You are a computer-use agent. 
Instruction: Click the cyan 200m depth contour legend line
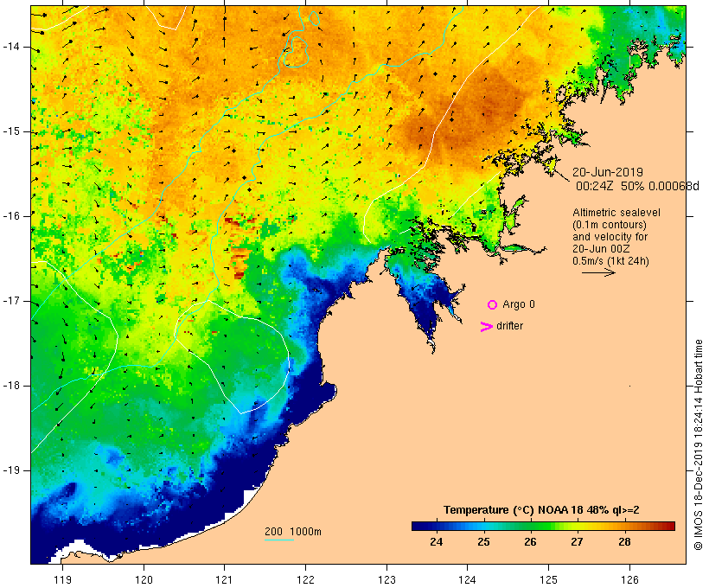[279, 540]
